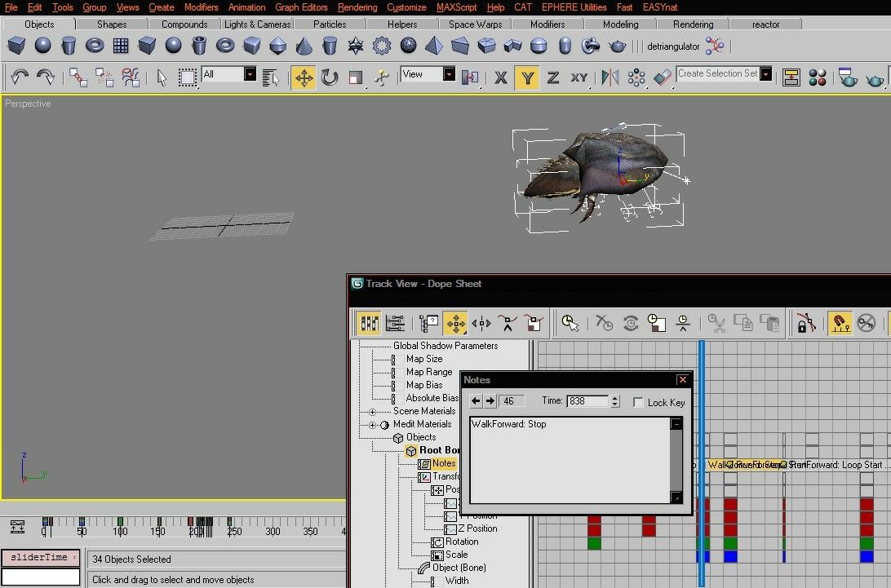Click the Undo arrow in main toolbar
Screen dimensions: 891x588
[20, 77]
